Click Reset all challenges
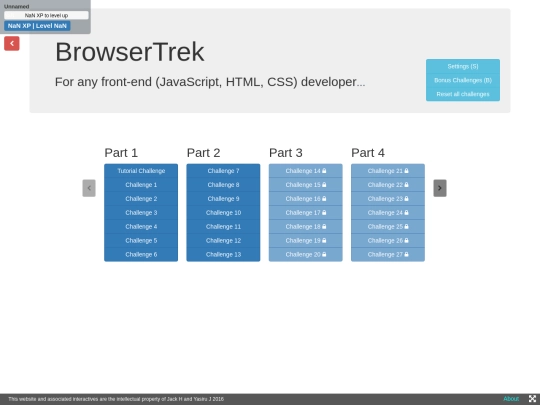The image size is (540, 405). pyautogui.click(x=463, y=94)
